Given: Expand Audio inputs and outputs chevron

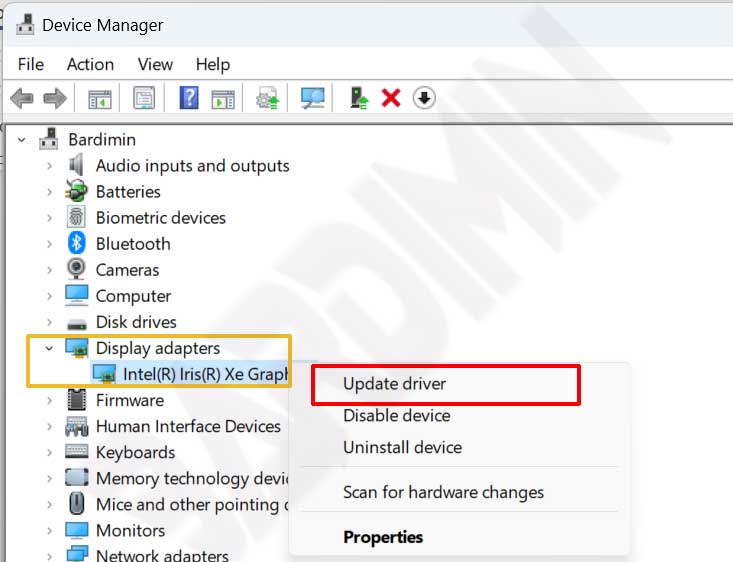Looking at the screenshot, I should [x=49, y=166].
